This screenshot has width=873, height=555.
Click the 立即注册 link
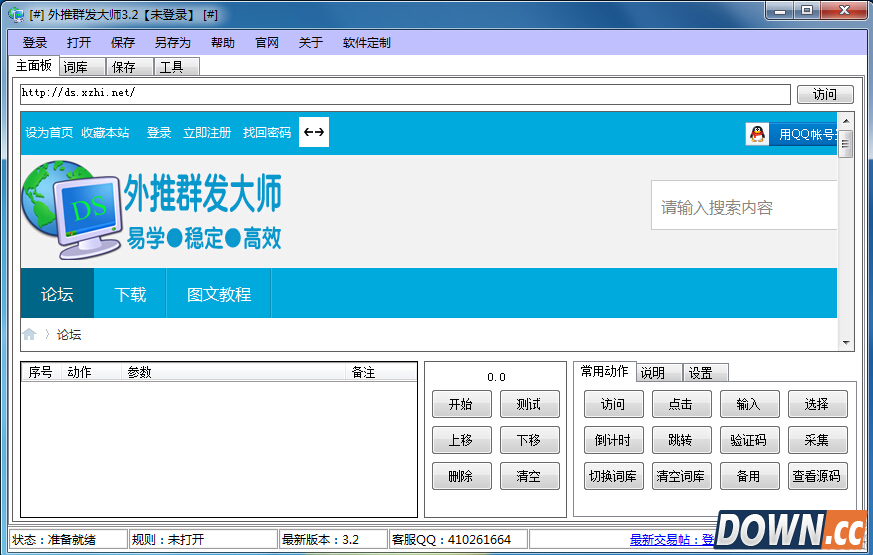point(207,132)
